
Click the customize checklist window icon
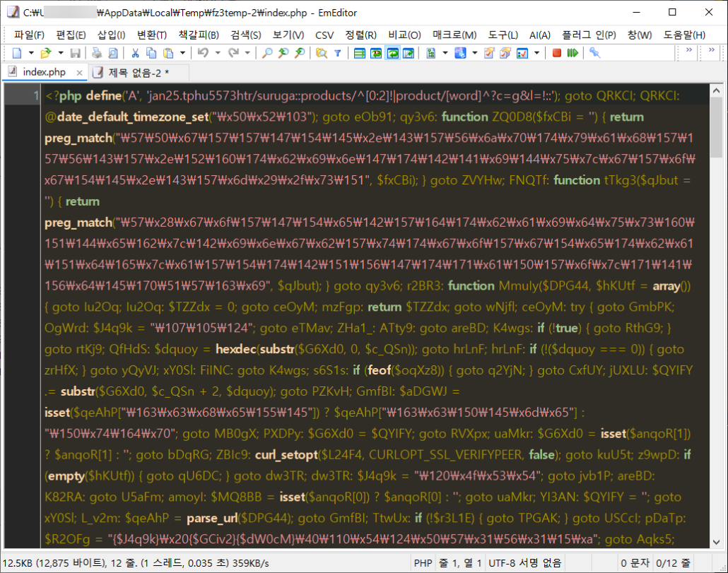pyautogui.click(x=522, y=53)
